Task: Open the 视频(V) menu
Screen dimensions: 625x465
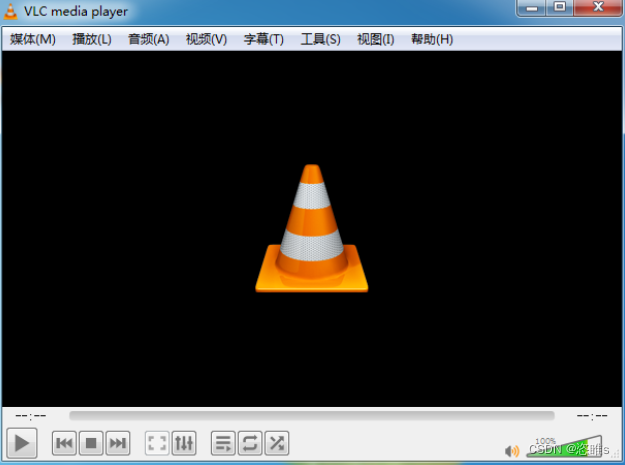Action: [206, 39]
